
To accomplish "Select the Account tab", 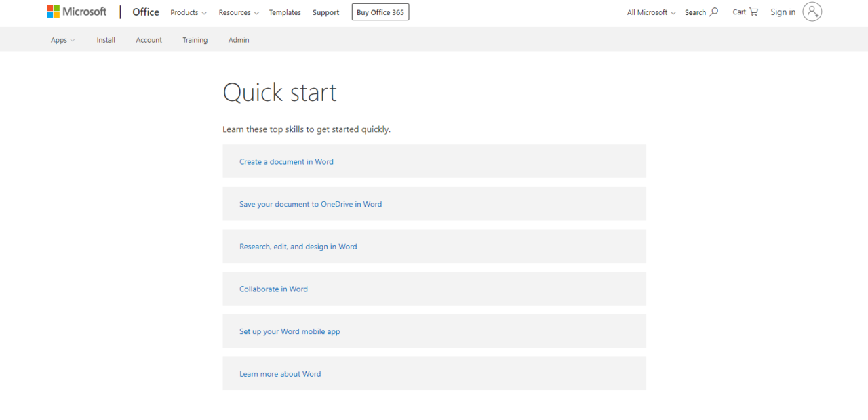I will (149, 40).
